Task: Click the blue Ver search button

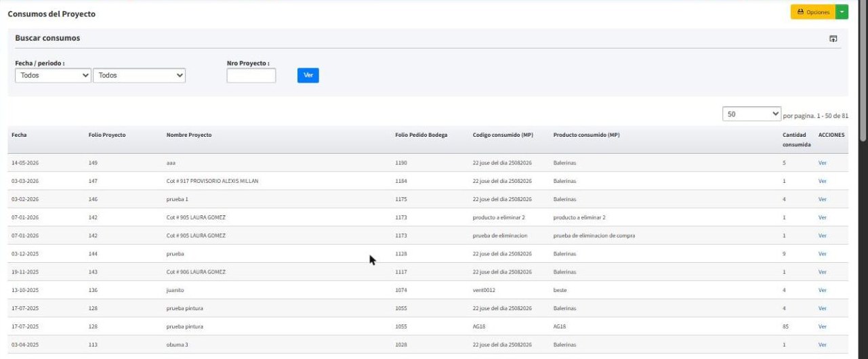Action: point(308,75)
